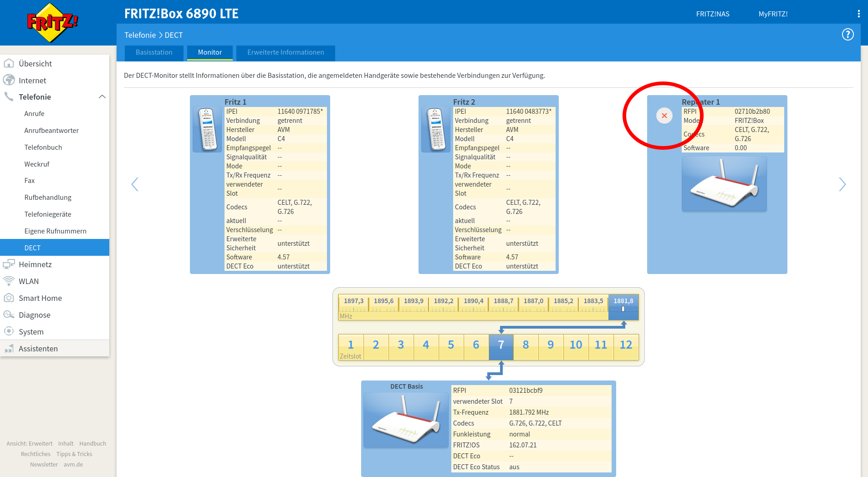Open the three-dot menu at top right

[858, 14]
